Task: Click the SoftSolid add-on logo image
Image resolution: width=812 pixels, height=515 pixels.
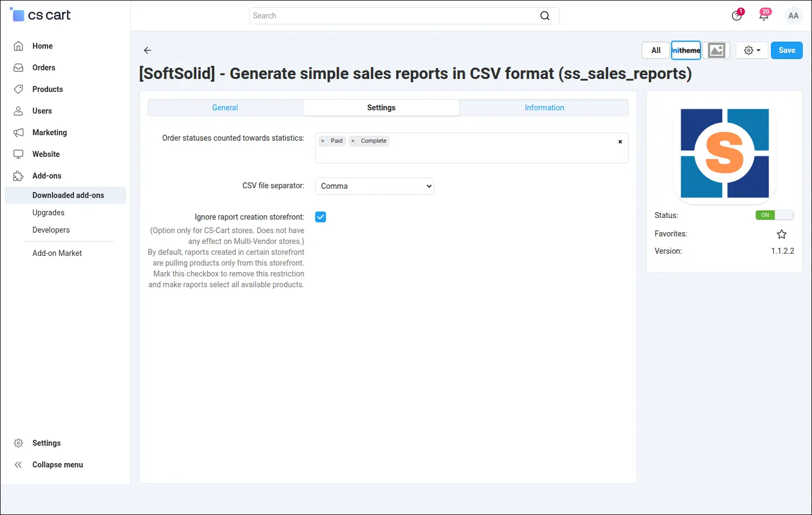Action: click(724, 153)
